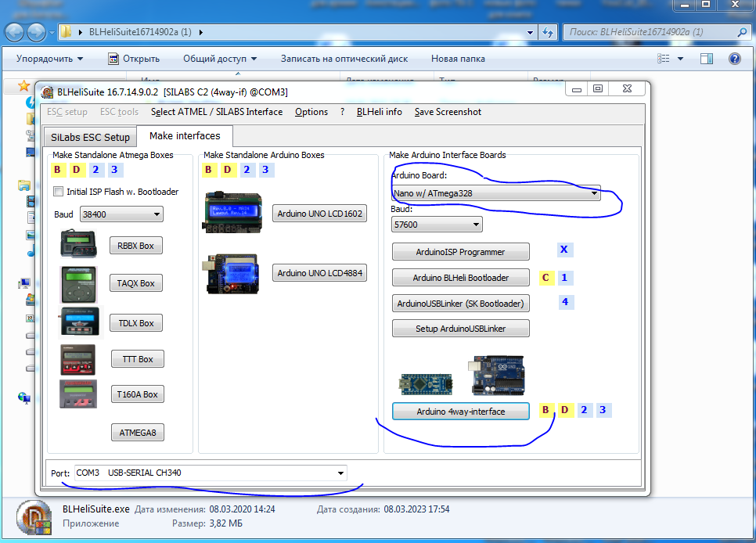This screenshot has height=543, width=756.
Task: Click the yellow C badge beside BLHeli Bootloader
Action: [x=545, y=278]
